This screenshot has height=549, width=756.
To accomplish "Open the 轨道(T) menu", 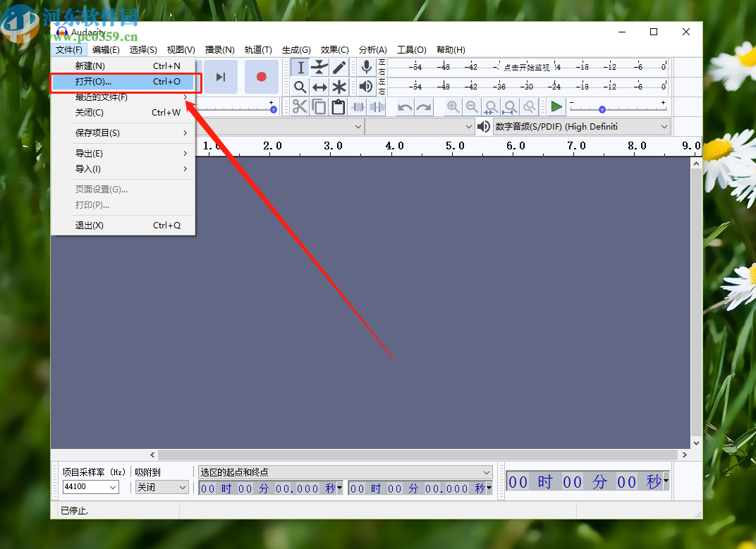I will tap(258, 49).
